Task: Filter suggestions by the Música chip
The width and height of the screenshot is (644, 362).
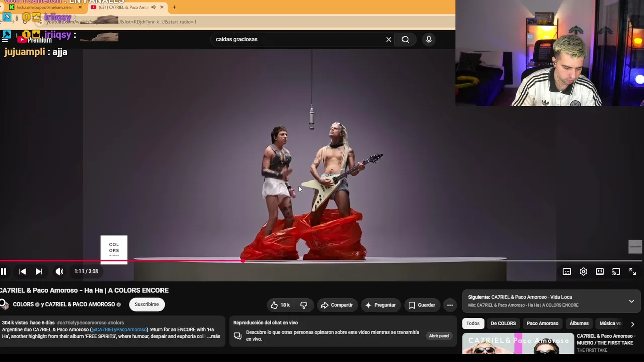Action: click(609, 323)
